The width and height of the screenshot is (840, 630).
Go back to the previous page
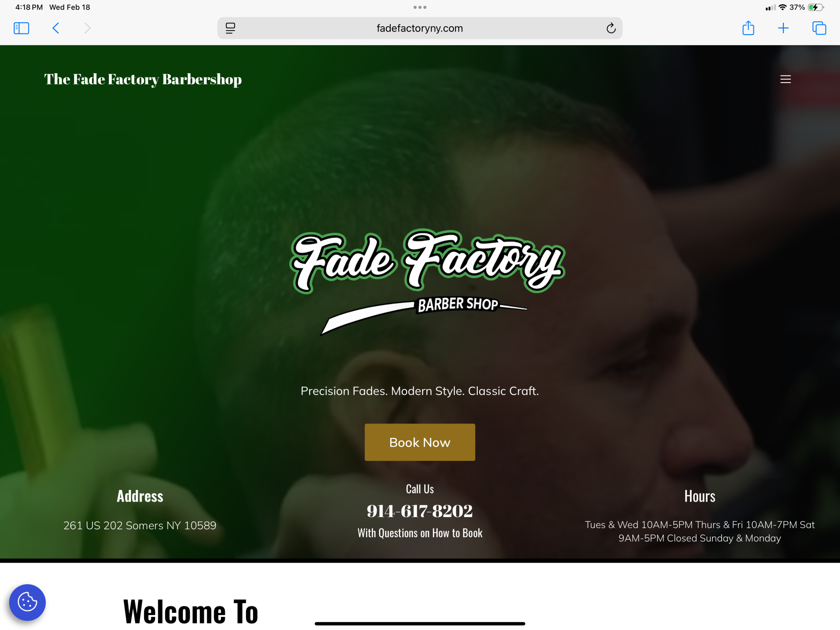[56, 28]
